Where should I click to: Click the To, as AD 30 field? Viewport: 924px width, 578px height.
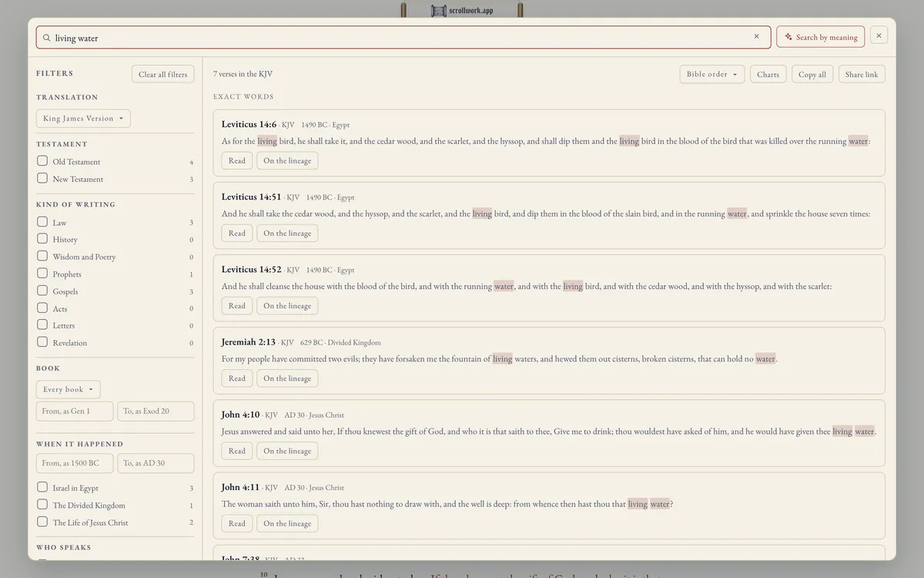[156, 463]
